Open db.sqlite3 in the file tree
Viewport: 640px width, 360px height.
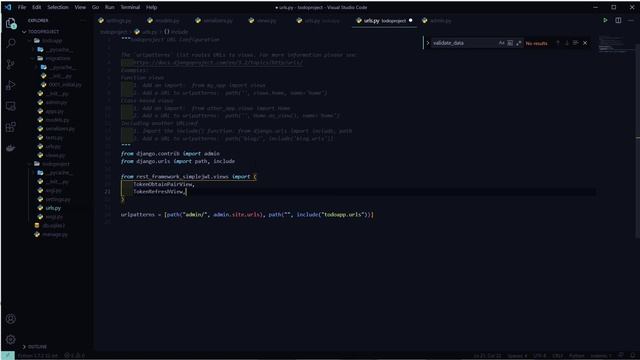point(50,225)
